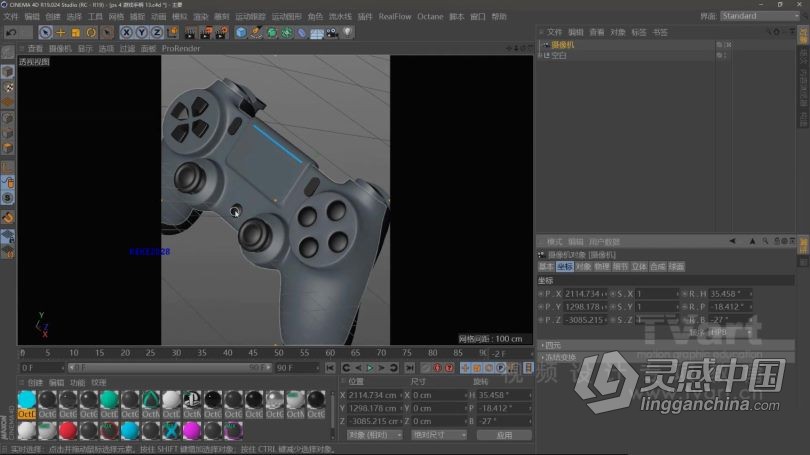The image size is (810, 455).
Task: Click the P.X position field
Action: coord(585,293)
